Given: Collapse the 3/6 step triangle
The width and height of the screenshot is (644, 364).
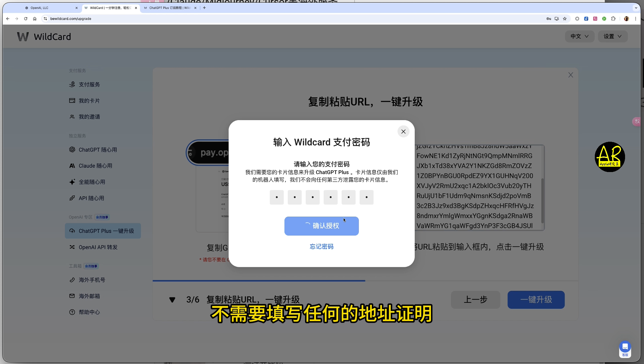Looking at the screenshot, I should click(172, 300).
